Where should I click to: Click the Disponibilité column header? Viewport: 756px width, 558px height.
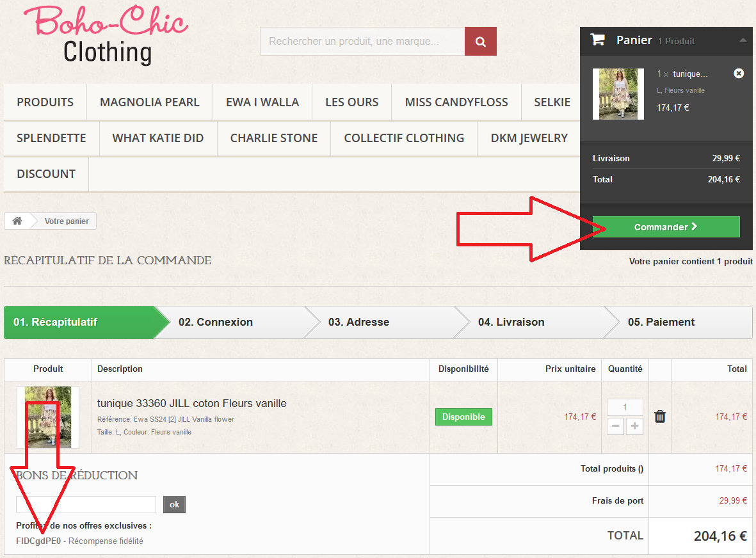[463, 369]
